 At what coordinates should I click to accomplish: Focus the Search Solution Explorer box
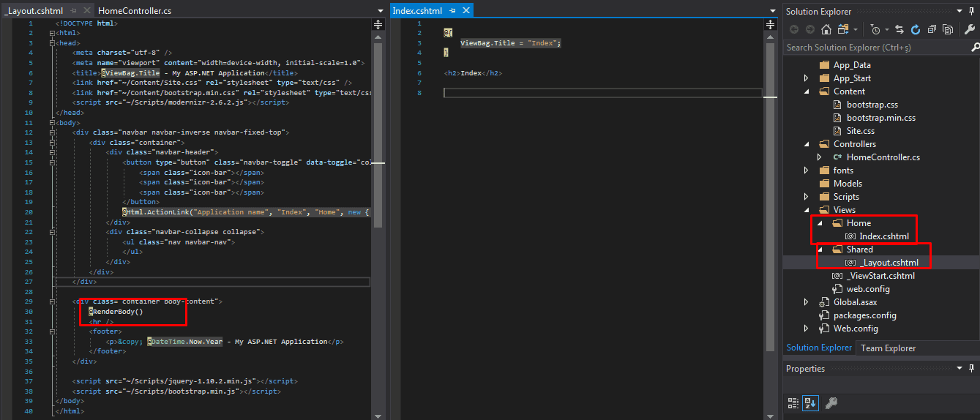pos(876,48)
